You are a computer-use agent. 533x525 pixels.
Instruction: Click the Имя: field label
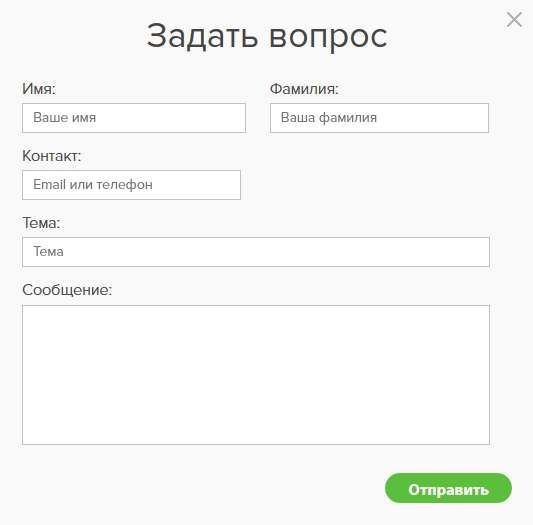pos(39,89)
